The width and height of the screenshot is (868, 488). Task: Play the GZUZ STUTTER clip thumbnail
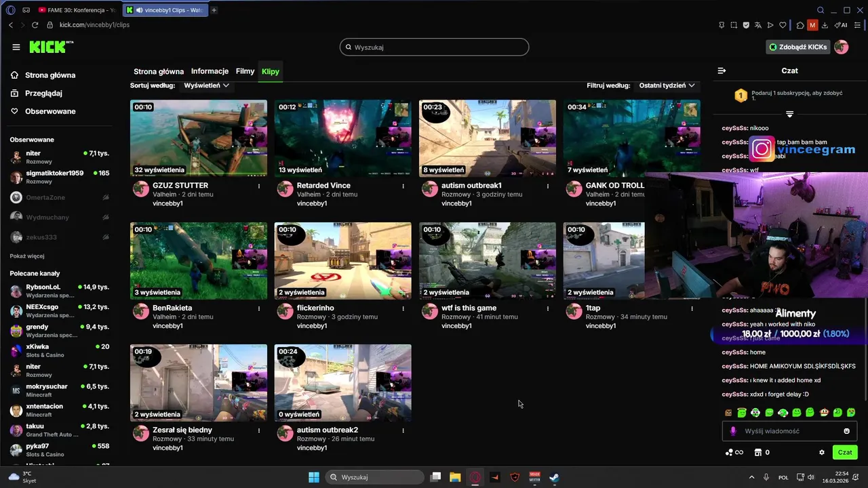tap(199, 138)
